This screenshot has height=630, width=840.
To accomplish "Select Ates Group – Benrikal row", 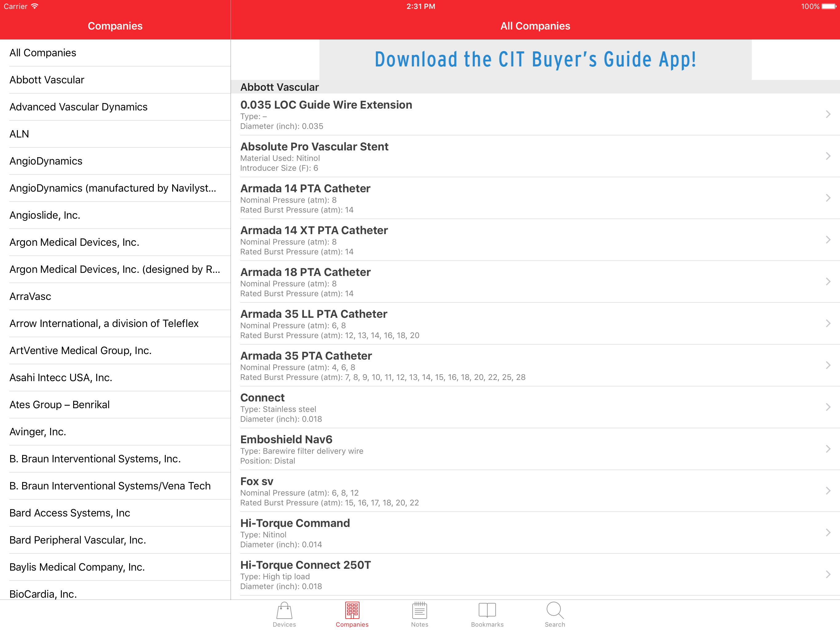I will click(x=115, y=405).
